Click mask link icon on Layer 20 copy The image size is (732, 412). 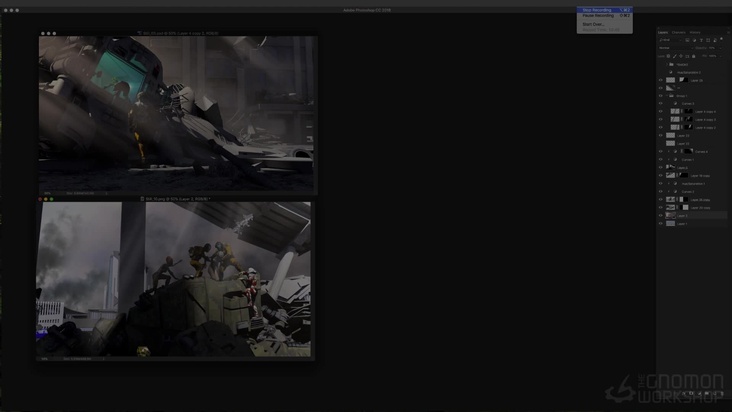pyautogui.click(x=677, y=207)
